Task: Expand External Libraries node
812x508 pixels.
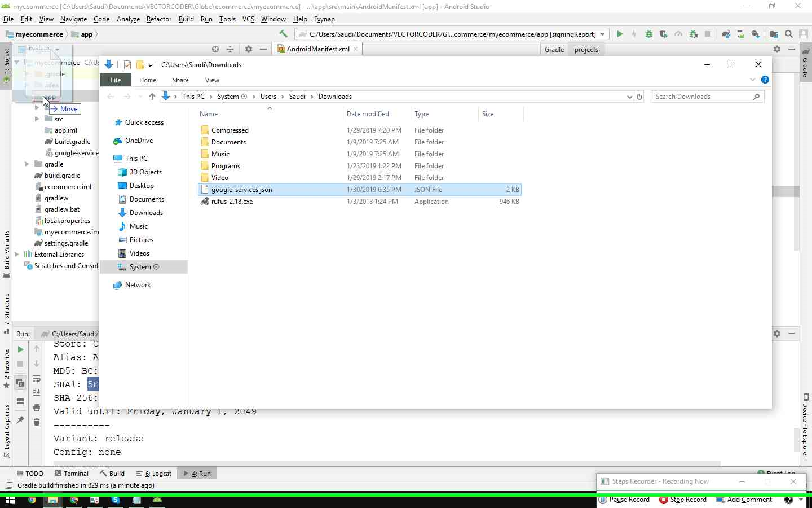Action: (x=17, y=255)
